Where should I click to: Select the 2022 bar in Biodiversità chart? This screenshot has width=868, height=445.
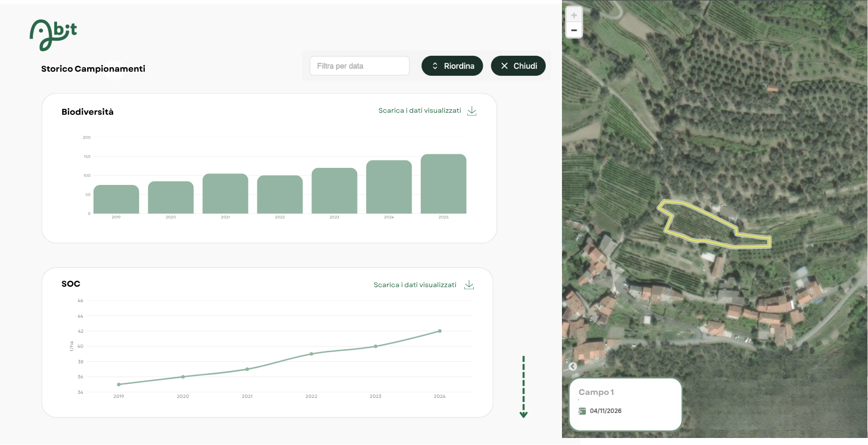pyautogui.click(x=279, y=194)
